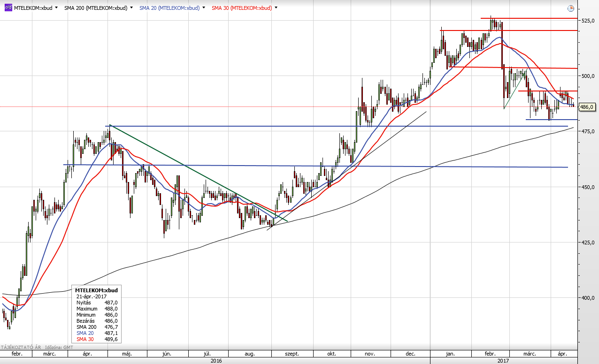Click the '21-ápr.-2017' date in info box
The width and height of the screenshot is (599, 364).
[x=91, y=297]
